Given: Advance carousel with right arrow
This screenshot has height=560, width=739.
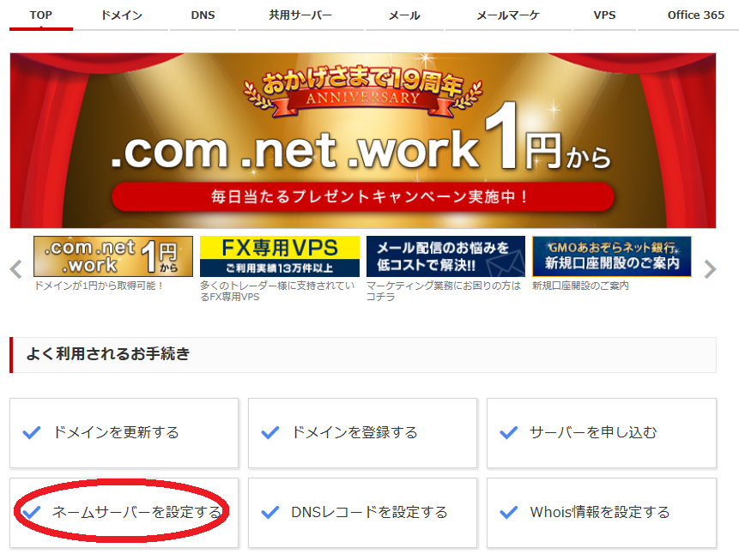Looking at the screenshot, I should coord(710,269).
